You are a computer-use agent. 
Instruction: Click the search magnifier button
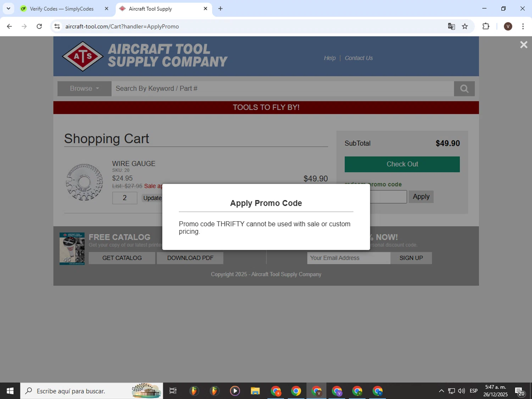tap(464, 89)
